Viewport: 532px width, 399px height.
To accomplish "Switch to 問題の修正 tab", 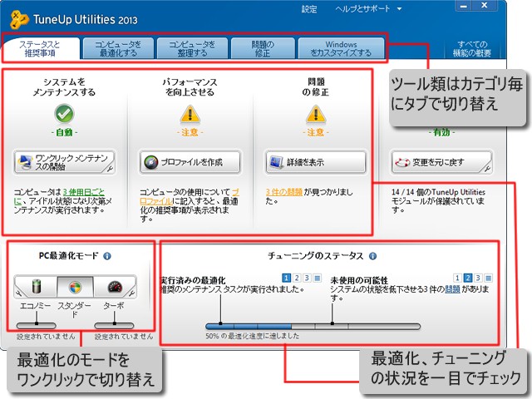I will pyautogui.click(x=263, y=49).
